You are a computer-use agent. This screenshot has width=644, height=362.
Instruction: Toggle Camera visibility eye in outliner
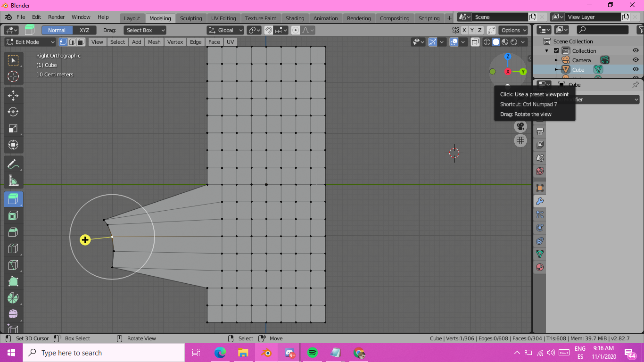[x=636, y=60]
